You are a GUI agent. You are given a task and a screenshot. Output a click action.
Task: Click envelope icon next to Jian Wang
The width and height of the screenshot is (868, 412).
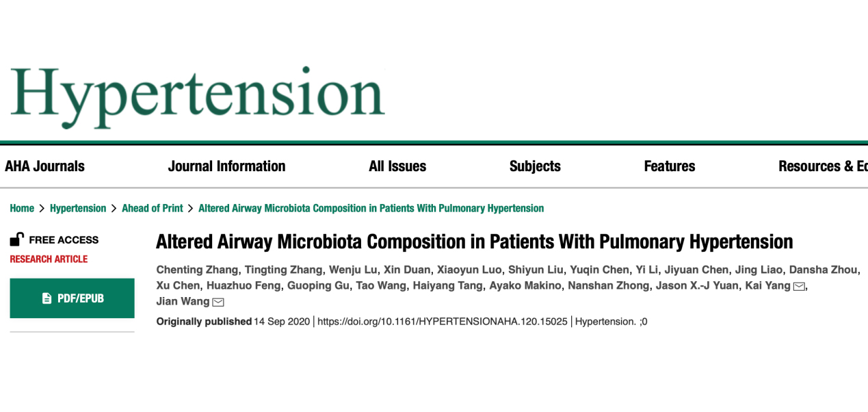(x=218, y=302)
